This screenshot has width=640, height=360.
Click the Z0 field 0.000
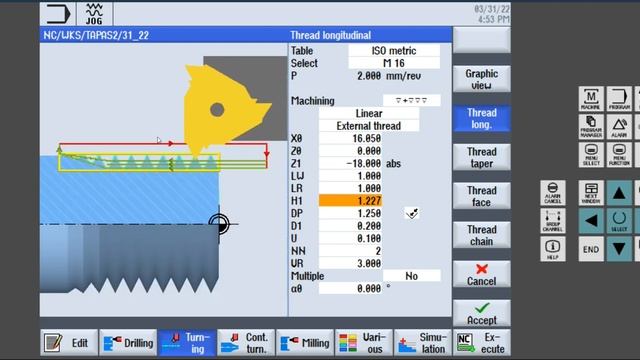[350, 151]
